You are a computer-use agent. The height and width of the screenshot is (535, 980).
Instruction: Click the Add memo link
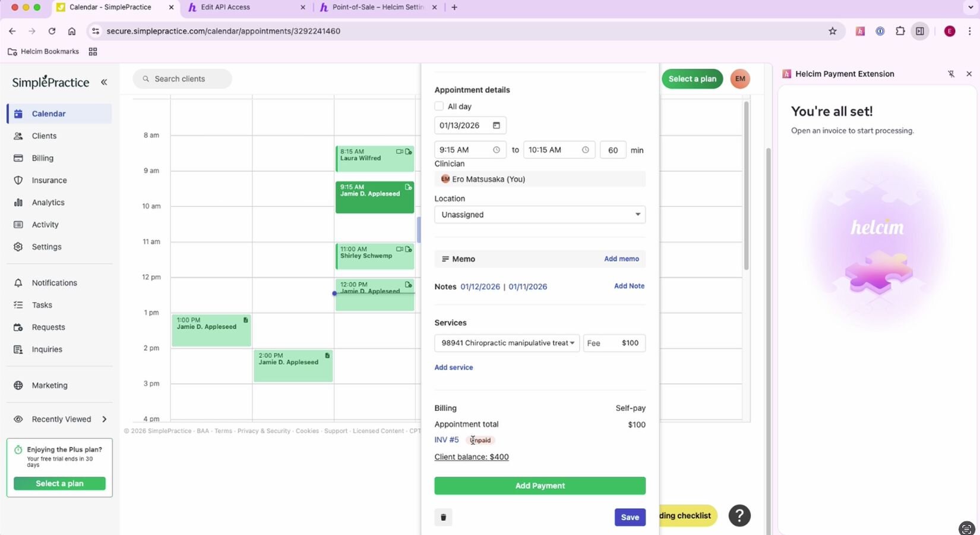[621, 259]
